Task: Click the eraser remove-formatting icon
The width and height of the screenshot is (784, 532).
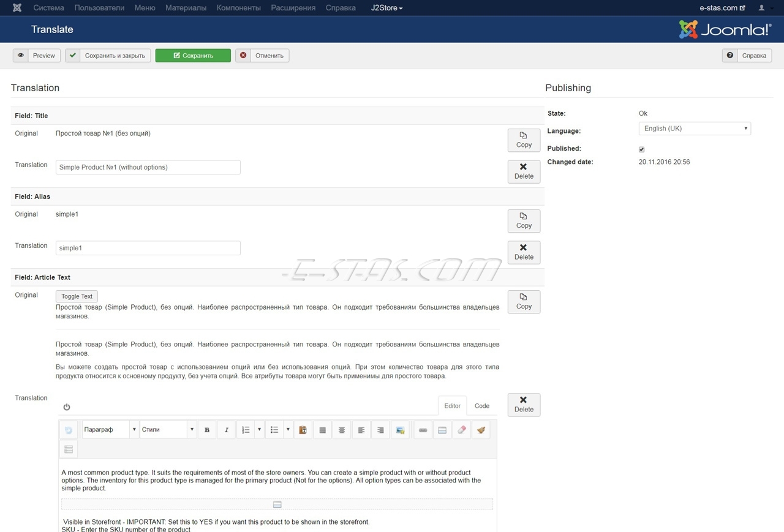Action: click(x=462, y=430)
